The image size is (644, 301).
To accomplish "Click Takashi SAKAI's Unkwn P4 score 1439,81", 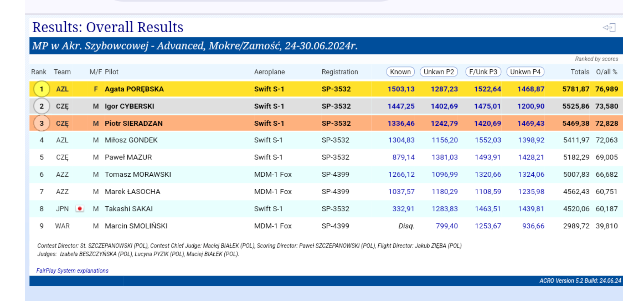I will coord(531,209).
